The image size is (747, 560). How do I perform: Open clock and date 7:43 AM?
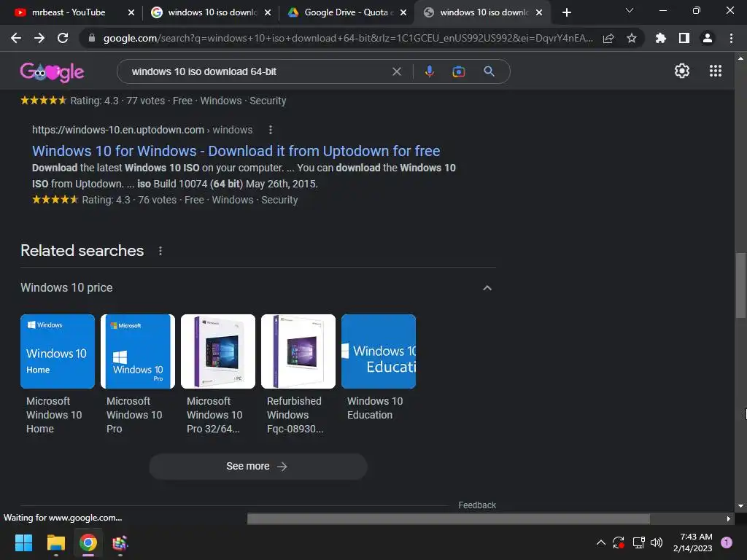tap(692, 542)
